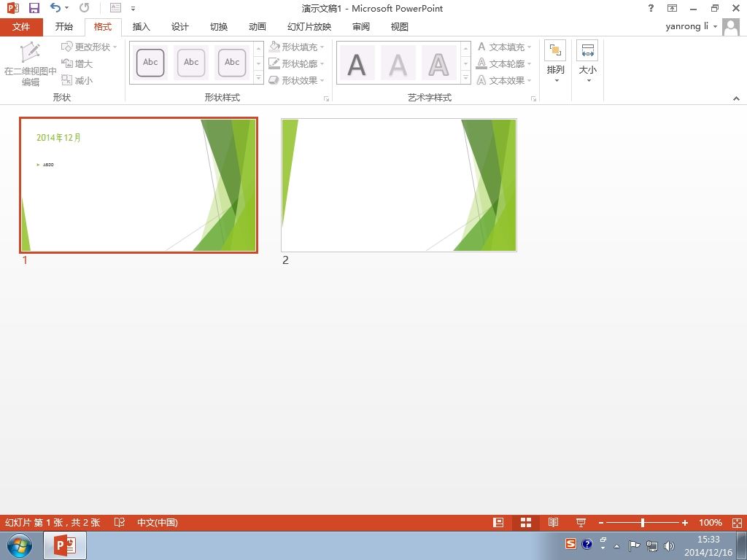
Task: Open the 文本填充 dropdown
Action: [x=503, y=47]
